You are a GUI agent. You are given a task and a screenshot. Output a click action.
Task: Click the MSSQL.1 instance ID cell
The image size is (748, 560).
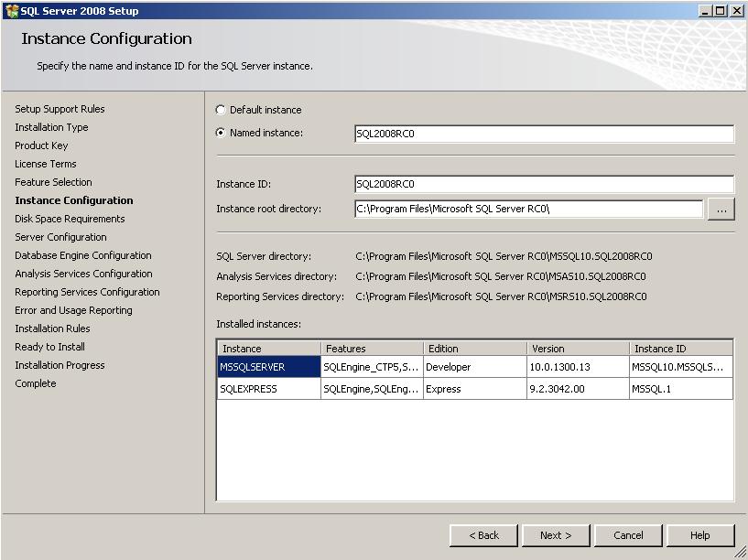tap(681, 389)
